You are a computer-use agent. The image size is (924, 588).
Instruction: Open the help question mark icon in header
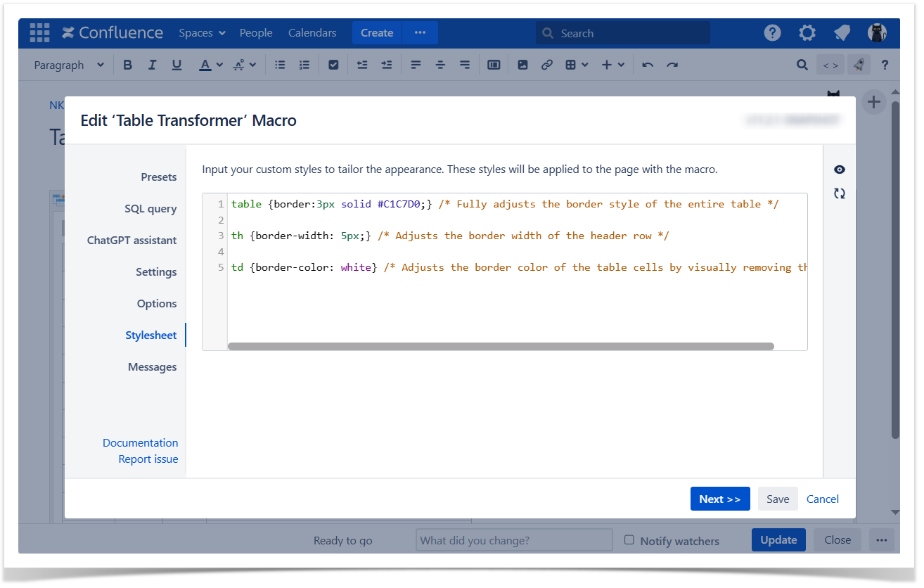tap(772, 33)
